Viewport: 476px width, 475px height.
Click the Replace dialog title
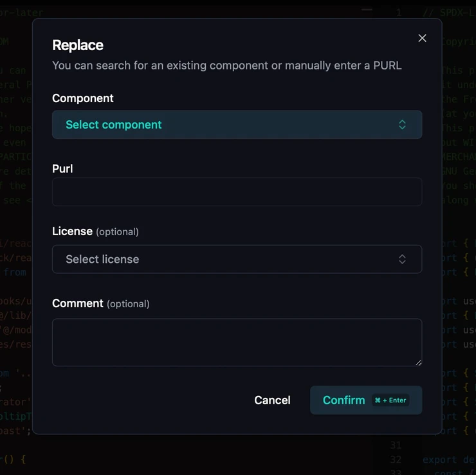point(78,45)
